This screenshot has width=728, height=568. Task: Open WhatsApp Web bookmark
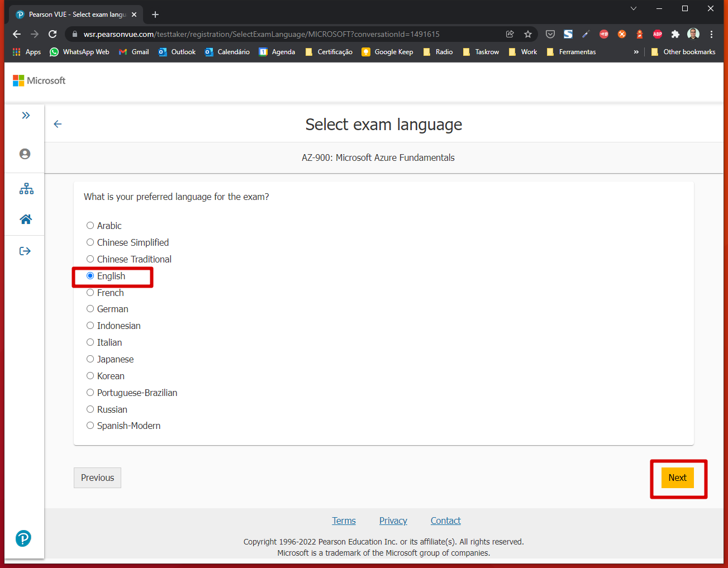coord(79,52)
